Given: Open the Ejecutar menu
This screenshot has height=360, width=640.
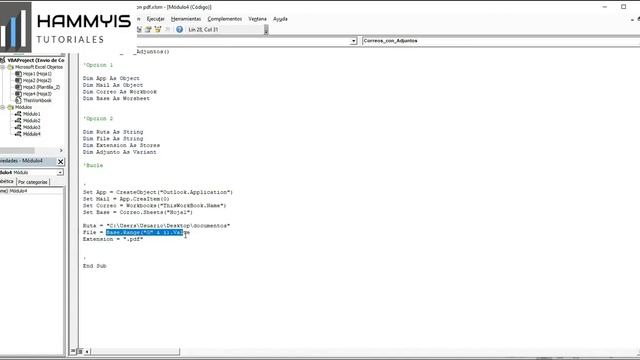Looking at the screenshot, I should pyautogui.click(x=156, y=19).
